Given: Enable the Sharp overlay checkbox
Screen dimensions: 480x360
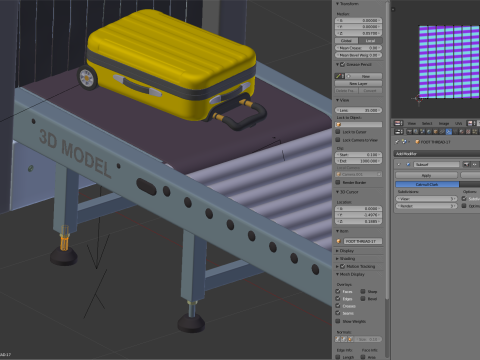Looking at the screenshot, I should (363, 291).
